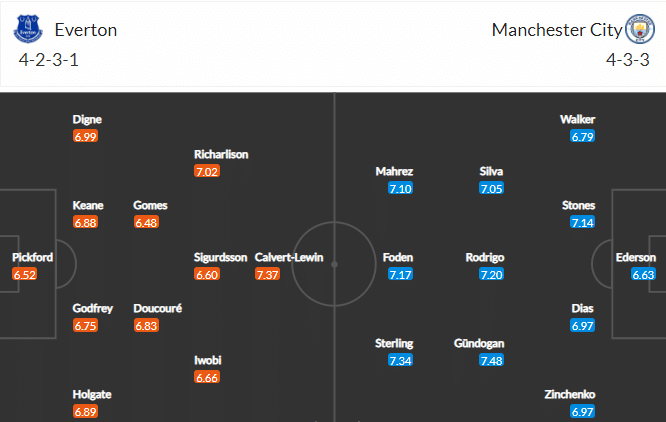The width and height of the screenshot is (666, 422).
Task: Select Calvert-Lewin's 7.37 rating badge
Action: (267, 275)
